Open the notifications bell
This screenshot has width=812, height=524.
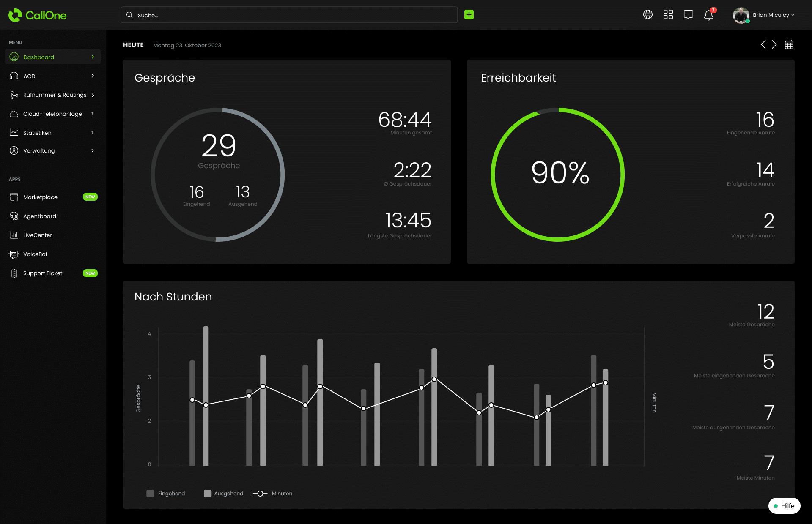click(x=709, y=15)
